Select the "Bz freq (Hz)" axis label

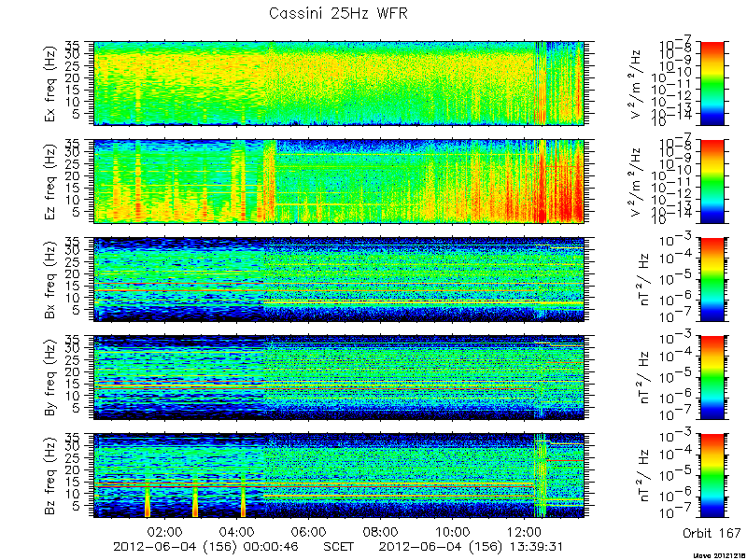[x=50, y=475]
